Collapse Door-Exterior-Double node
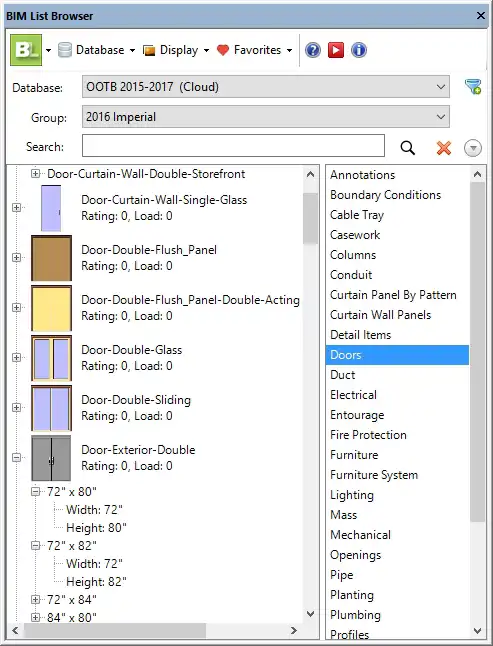 coord(16,457)
